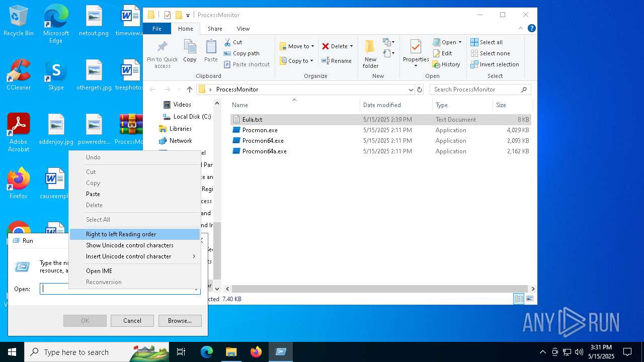Go up one folder level arrow
Image resolution: width=644 pixels, height=362 pixels.
tap(189, 89)
